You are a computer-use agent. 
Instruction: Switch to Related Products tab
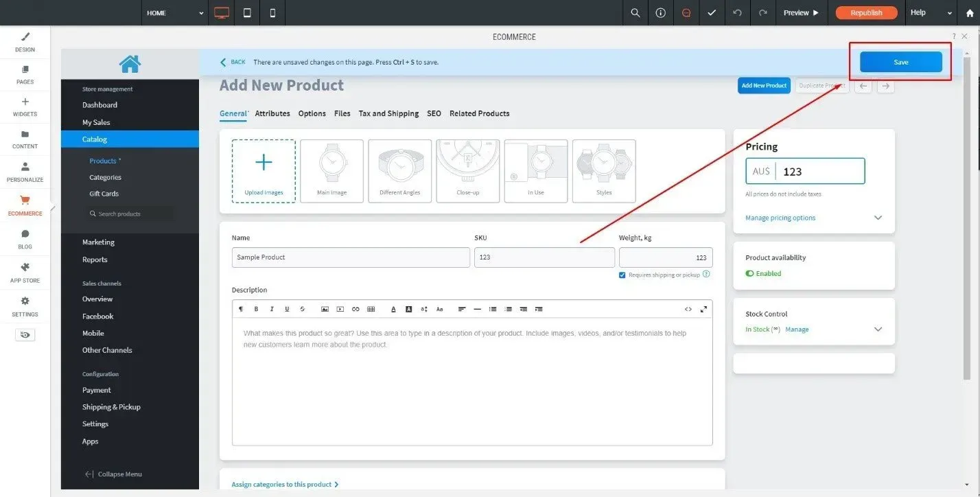click(x=480, y=113)
